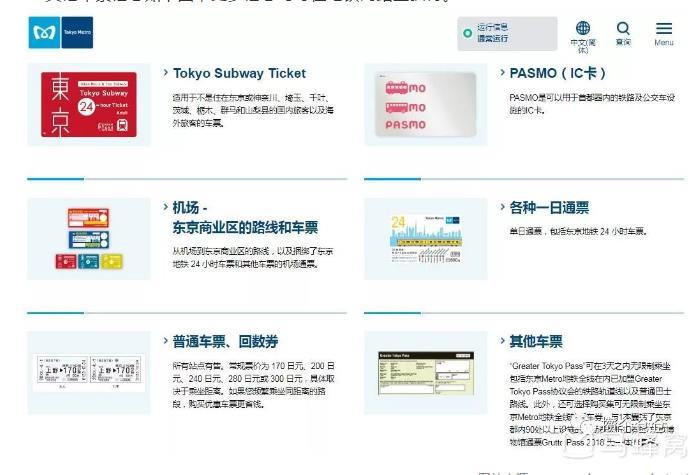Click the regular paper tickets image

pyautogui.click(x=88, y=372)
